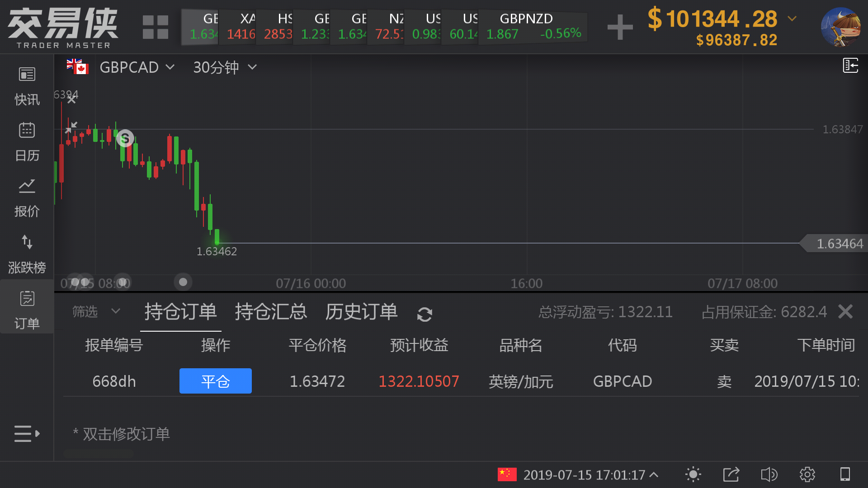Refresh the orders list

(425, 314)
